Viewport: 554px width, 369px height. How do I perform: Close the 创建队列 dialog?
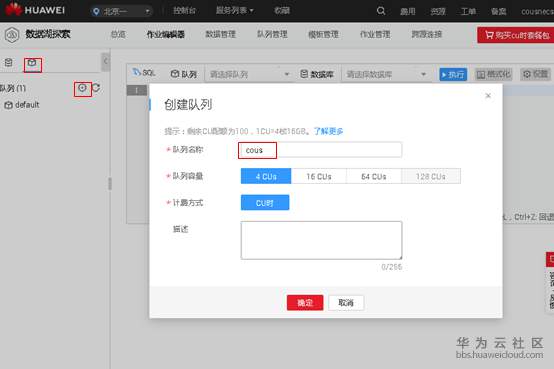(x=488, y=96)
